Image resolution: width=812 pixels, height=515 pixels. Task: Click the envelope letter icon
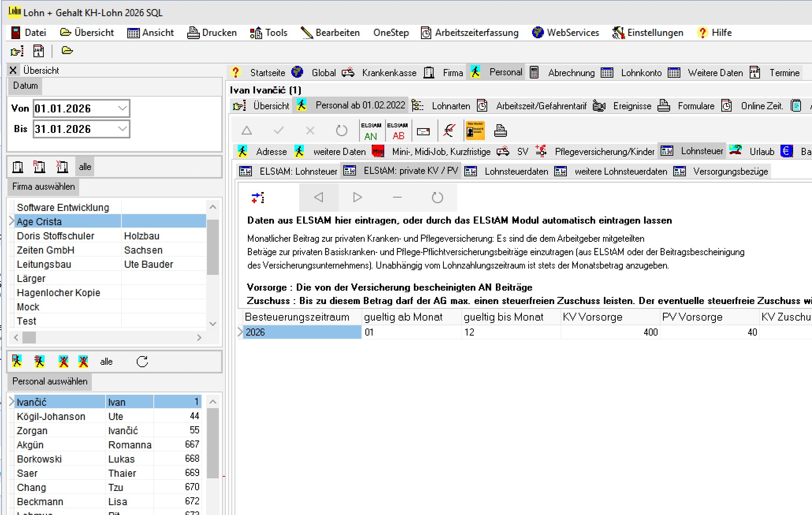423,131
